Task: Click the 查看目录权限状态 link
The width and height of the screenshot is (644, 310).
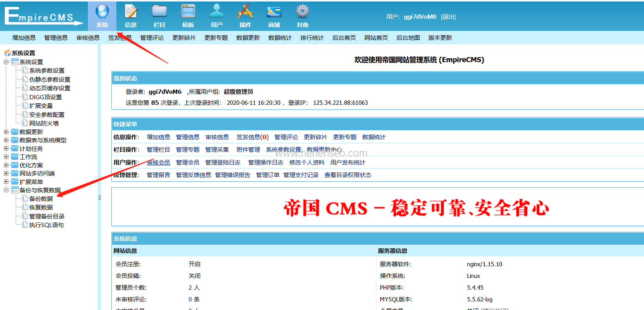Action: pyautogui.click(x=348, y=175)
